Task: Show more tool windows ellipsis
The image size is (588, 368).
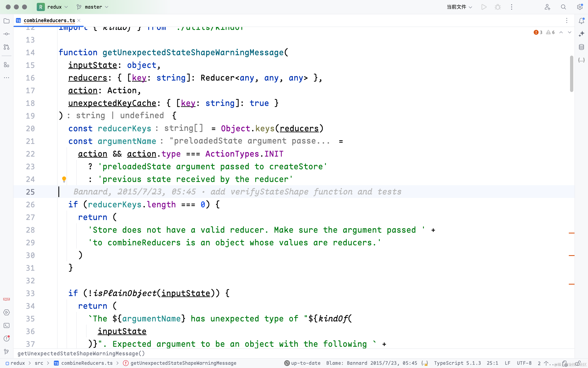Action: pyautogui.click(x=7, y=78)
